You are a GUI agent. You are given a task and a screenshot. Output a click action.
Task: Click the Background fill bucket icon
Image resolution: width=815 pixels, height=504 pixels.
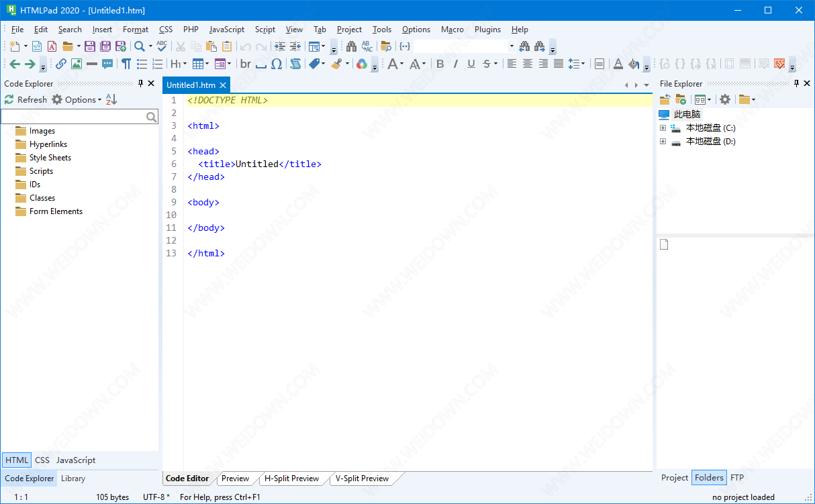pyautogui.click(x=634, y=64)
